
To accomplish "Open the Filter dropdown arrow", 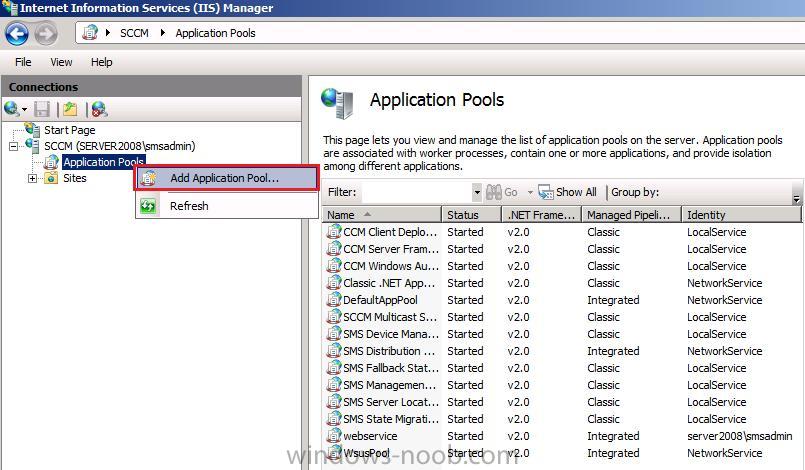I will pyautogui.click(x=477, y=192).
